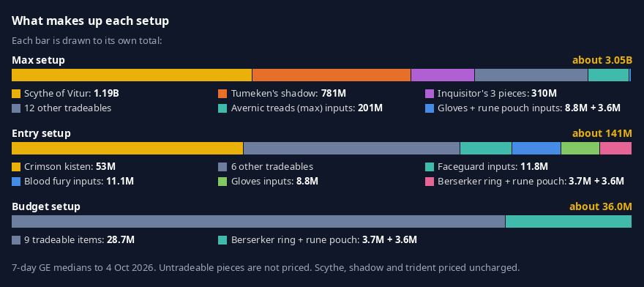Image resolution: width=644 pixels, height=287 pixels.
Task: Click the gray swatch beside 9 tradeable items
Action: [16, 240]
